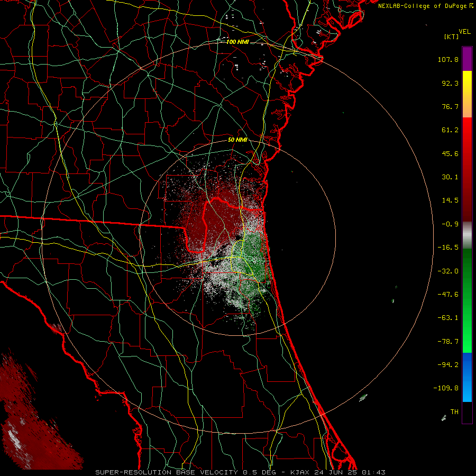
Task: Click the 76.7 velocity scale value
Action: (450, 106)
